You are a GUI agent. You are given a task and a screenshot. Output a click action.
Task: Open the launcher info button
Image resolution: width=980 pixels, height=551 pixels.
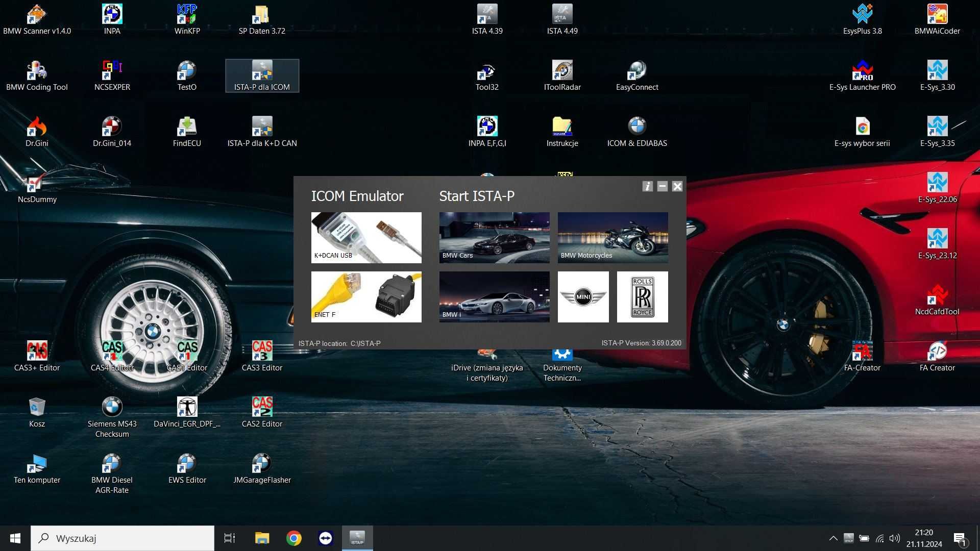(x=647, y=186)
